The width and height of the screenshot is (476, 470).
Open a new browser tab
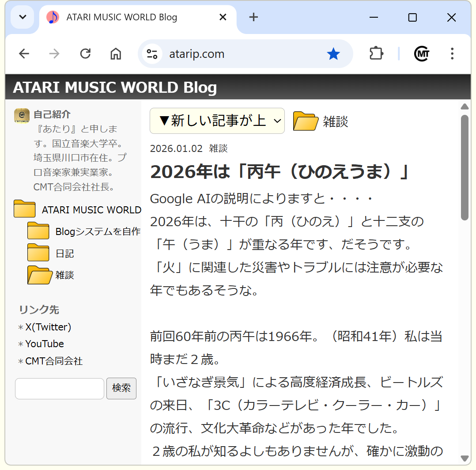(253, 17)
